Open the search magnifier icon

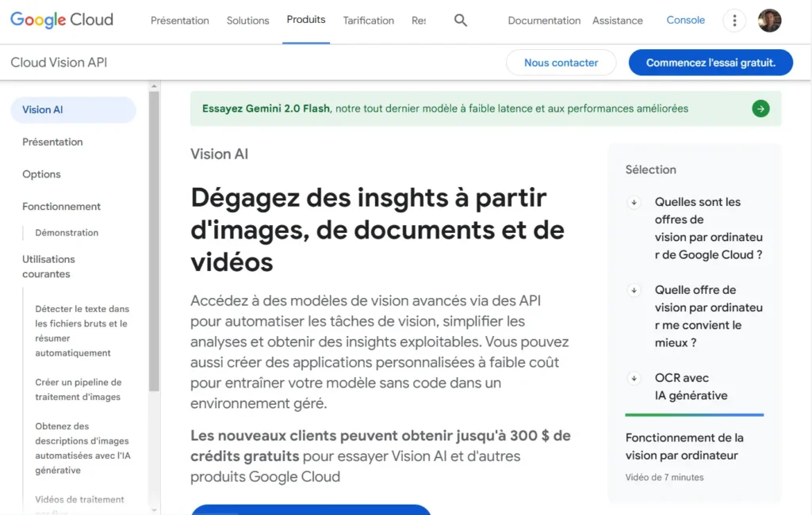[461, 20]
